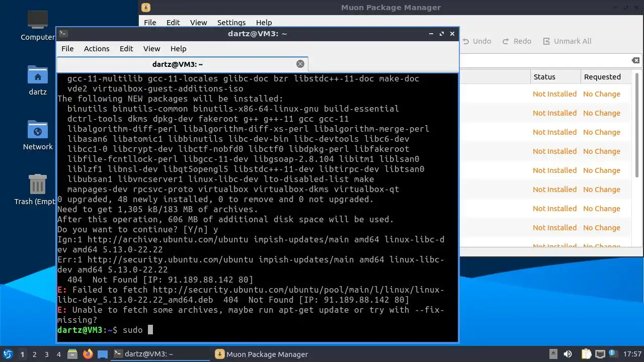Open the update notifier tray icon
The image size is (644, 362).
[614, 354]
